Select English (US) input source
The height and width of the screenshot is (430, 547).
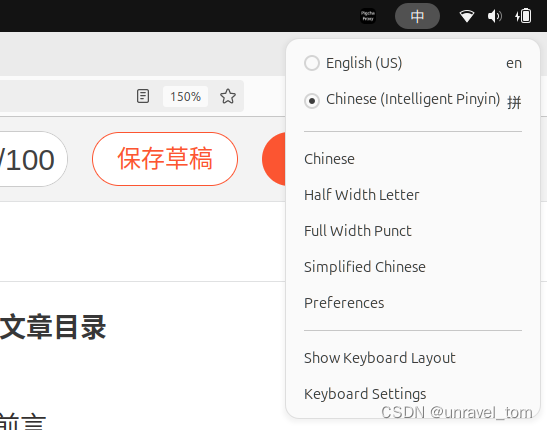click(413, 63)
